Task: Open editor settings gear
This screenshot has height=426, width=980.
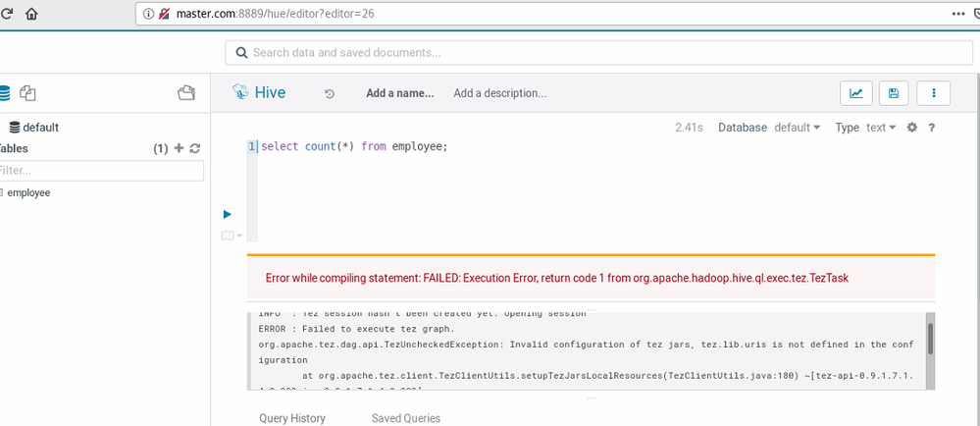Action: tap(912, 128)
